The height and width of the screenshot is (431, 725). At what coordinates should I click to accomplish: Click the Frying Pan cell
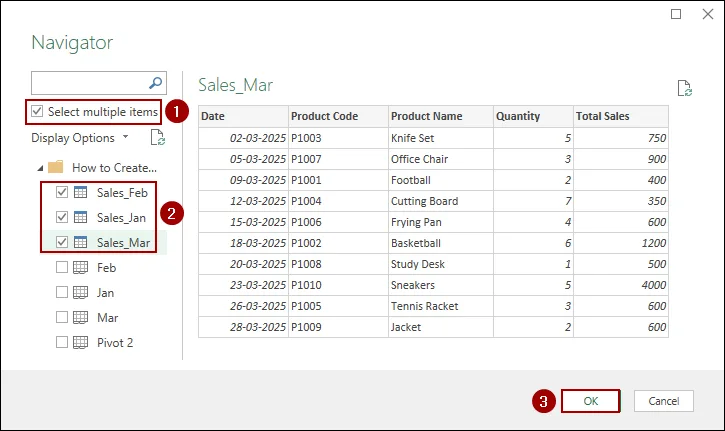441,222
